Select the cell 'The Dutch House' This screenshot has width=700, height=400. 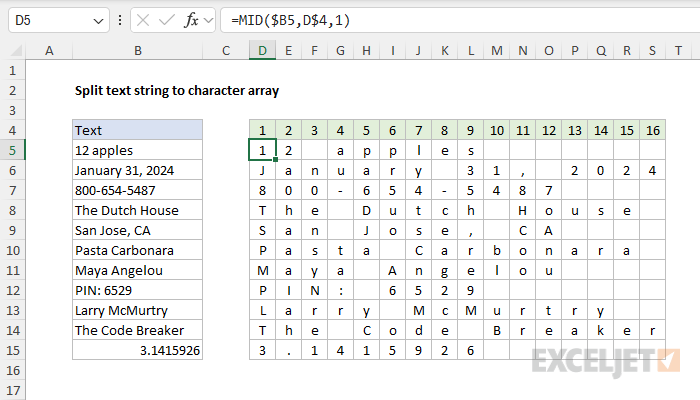138,210
